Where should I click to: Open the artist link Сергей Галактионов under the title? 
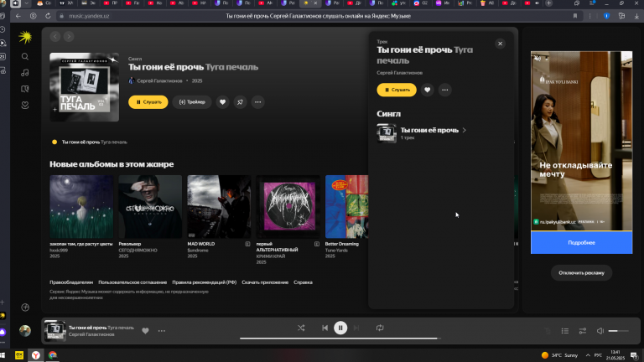tap(159, 80)
